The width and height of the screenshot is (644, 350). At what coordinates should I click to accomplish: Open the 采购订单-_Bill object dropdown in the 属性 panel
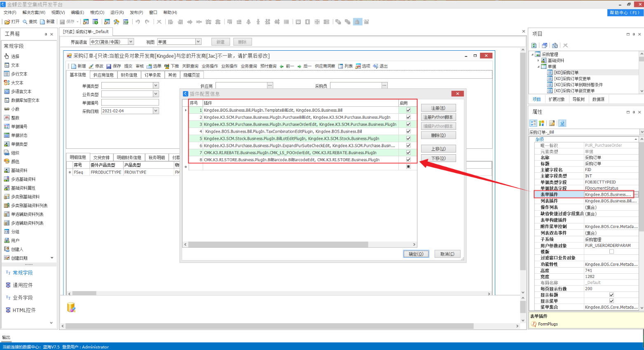pyautogui.click(x=642, y=132)
